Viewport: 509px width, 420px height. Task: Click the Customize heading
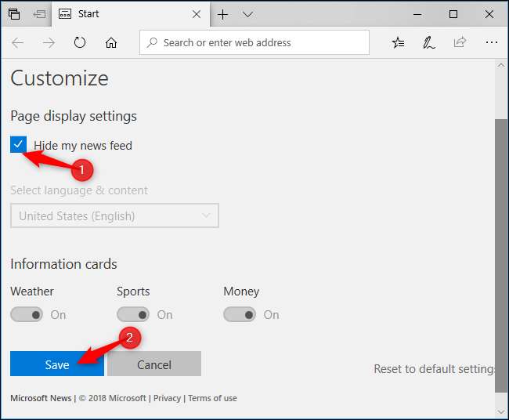(x=60, y=78)
